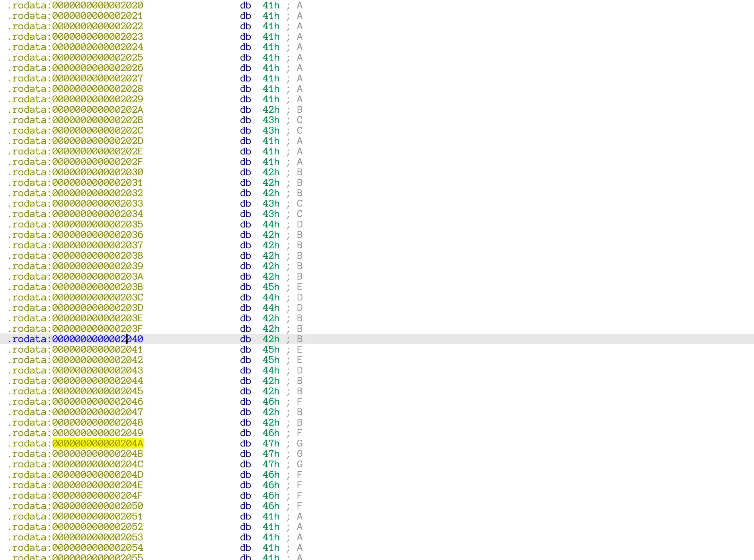The image size is (754, 560).
Task: Select the 43h byte at address 202B
Action: pyautogui.click(x=271, y=120)
